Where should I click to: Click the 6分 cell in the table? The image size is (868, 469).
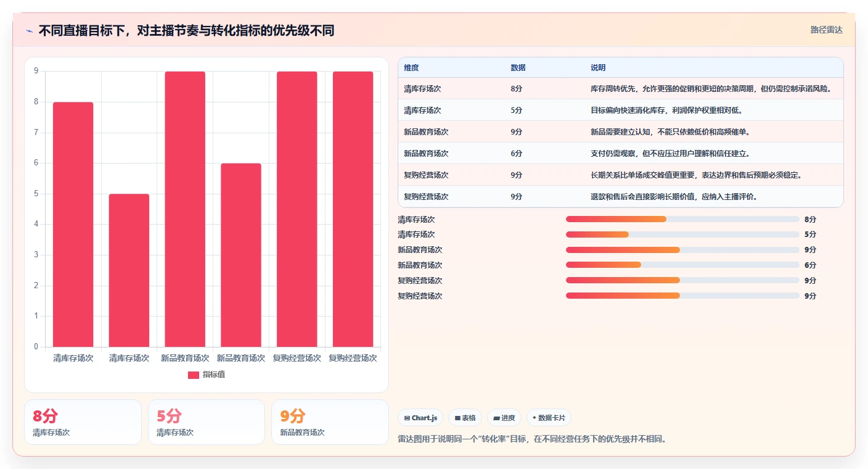517,154
